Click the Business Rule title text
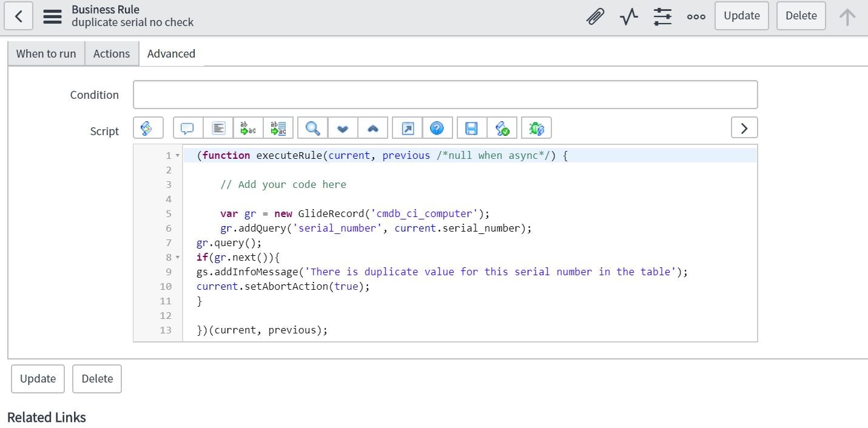 [x=106, y=10]
